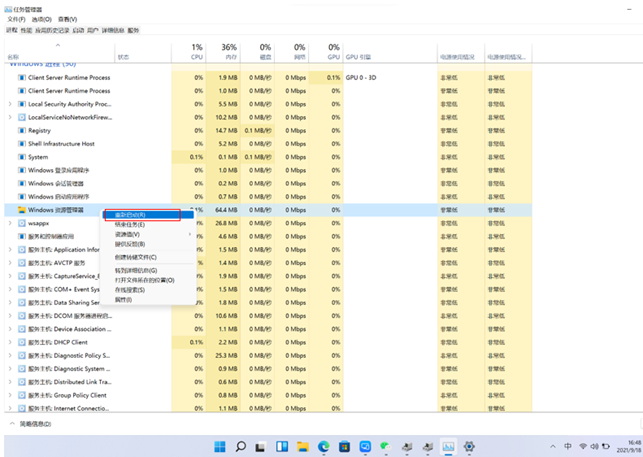Viewport: 643px width, 457px height.
Task: Click the Group Policy Client service icon
Action: (x=21, y=394)
